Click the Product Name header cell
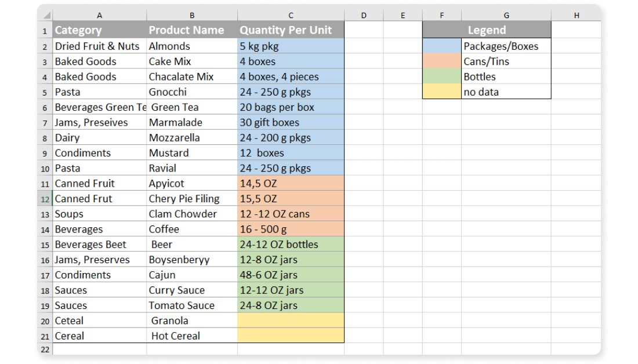 click(191, 30)
